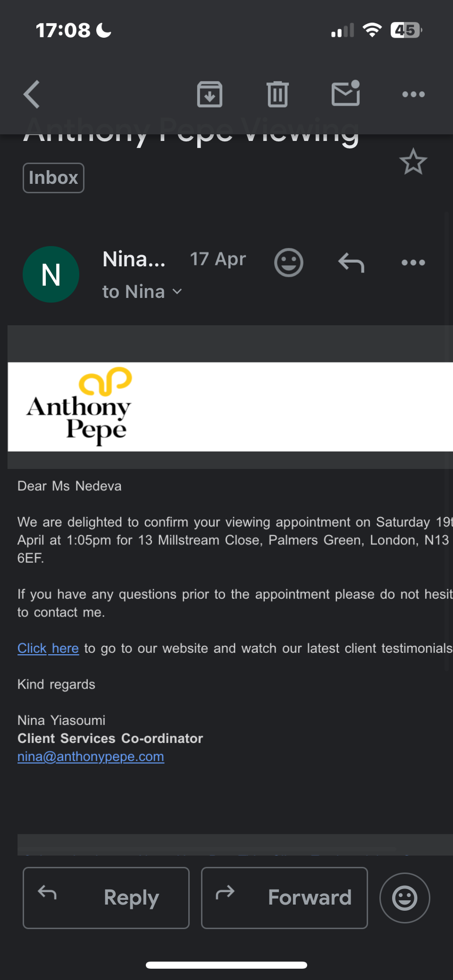This screenshot has width=453, height=980.
Task: Delete the email with trash icon
Action: [277, 94]
